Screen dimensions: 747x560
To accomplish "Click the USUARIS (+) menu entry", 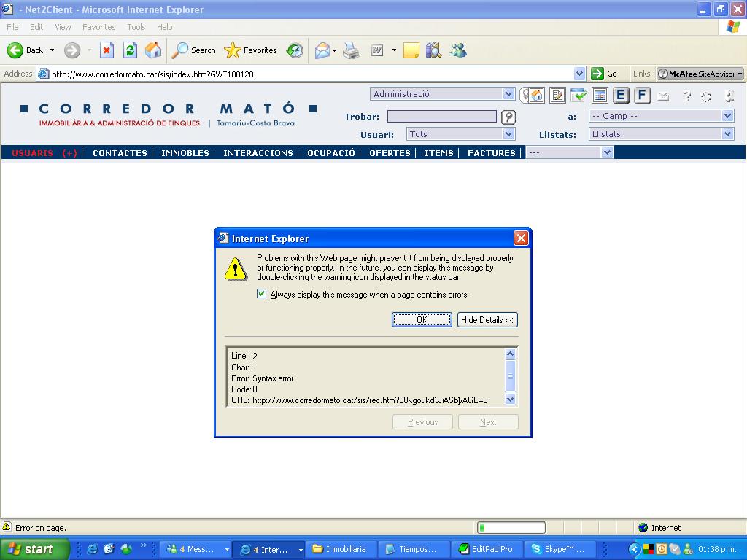I will pos(44,153).
